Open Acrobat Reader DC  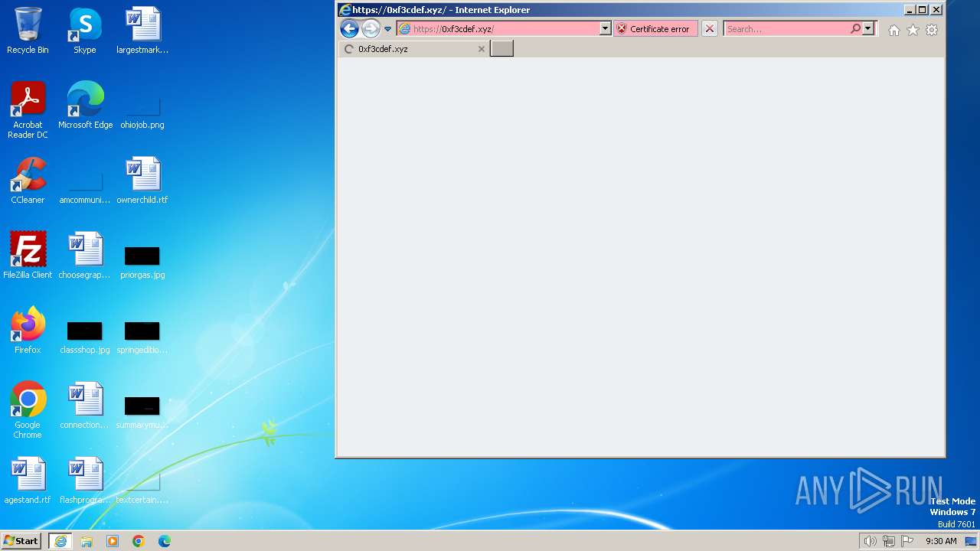coord(28,110)
